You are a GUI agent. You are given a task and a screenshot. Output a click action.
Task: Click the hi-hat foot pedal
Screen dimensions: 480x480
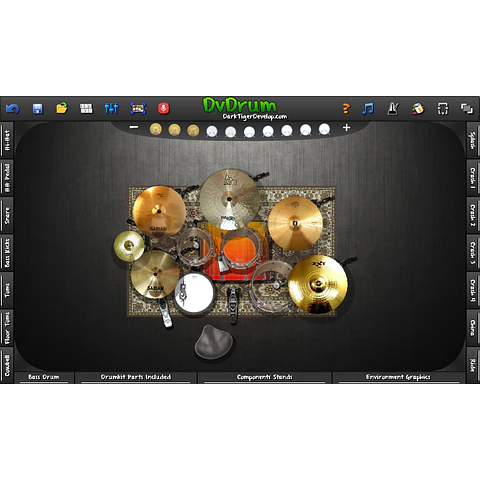click(x=165, y=313)
